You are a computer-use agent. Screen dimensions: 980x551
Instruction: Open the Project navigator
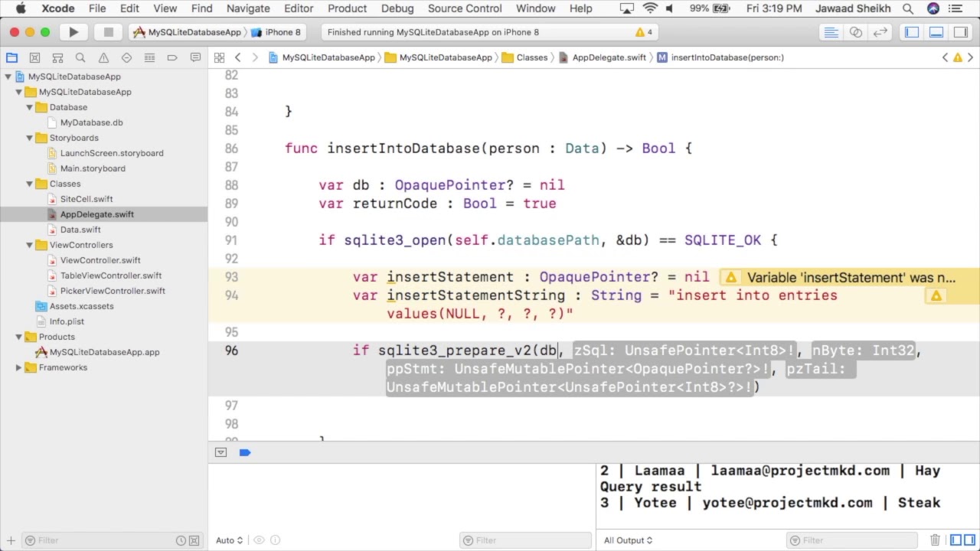click(x=11, y=57)
